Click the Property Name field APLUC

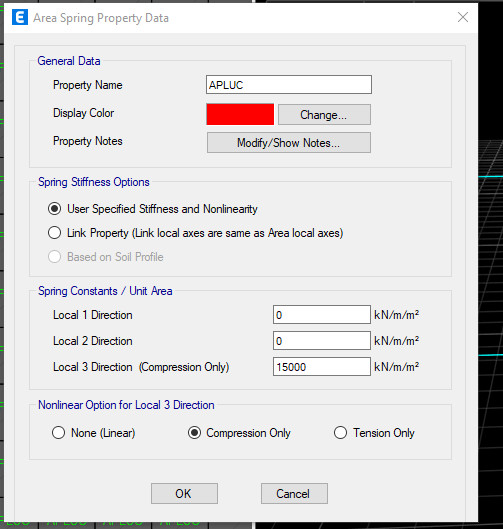(x=289, y=85)
